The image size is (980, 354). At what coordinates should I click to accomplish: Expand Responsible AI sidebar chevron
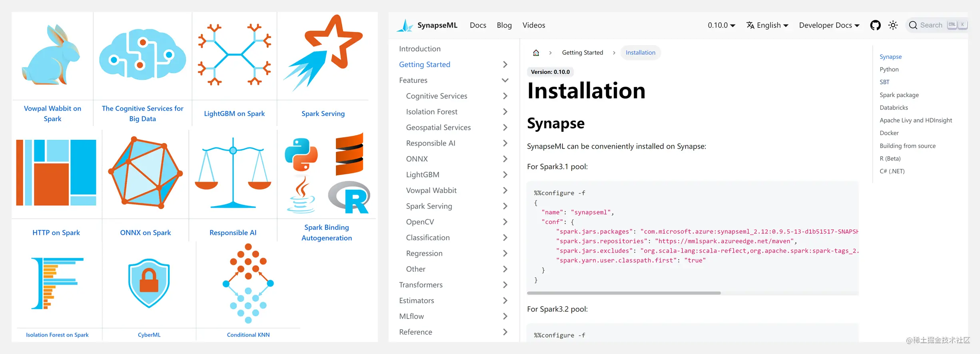coord(505,143)
